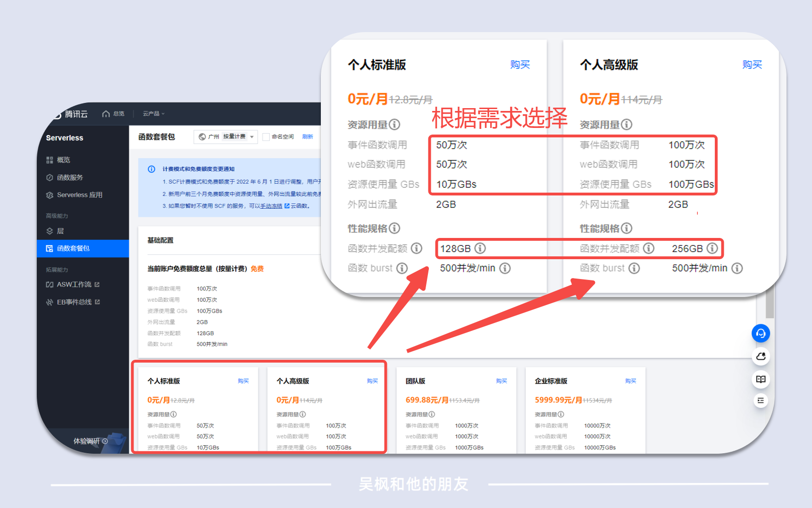This screenshot has width=812, height=508.
Task: Click the 699.88元/月 price on 团队版
Action: (x=427, y=400)
